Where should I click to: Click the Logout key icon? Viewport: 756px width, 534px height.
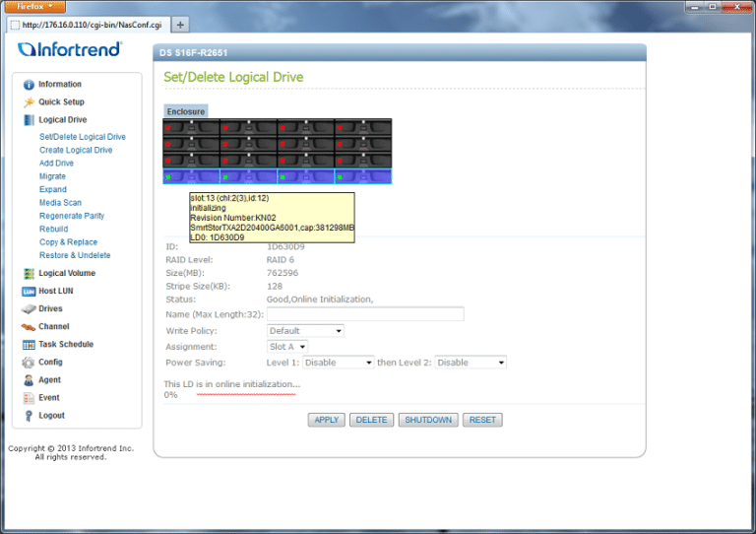coord(29,416)
